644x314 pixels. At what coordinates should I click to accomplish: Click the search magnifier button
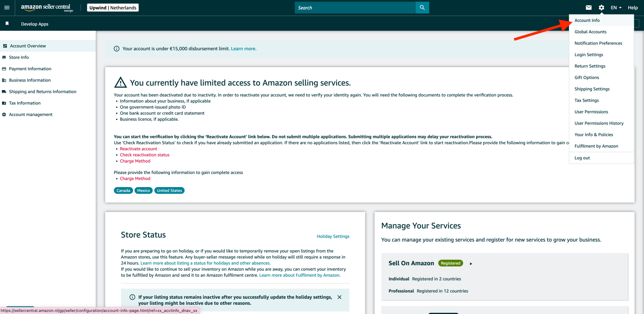[422, 8]
